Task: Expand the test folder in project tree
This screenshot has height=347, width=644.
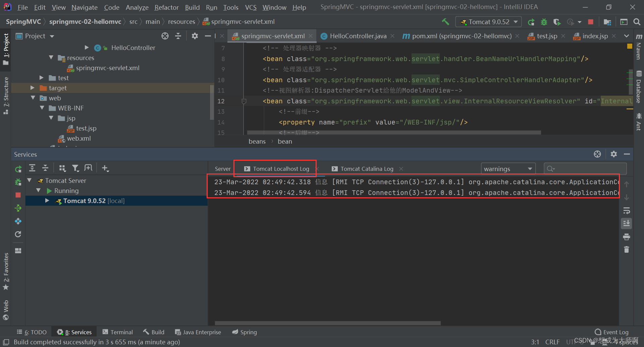Action: [42, 78]
